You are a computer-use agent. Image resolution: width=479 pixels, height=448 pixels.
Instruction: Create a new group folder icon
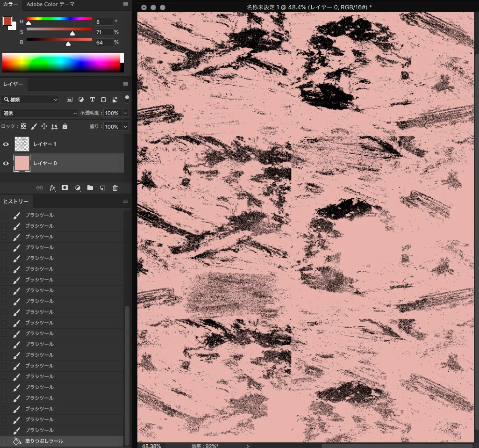pyautogui.click(x=90, y=188)
